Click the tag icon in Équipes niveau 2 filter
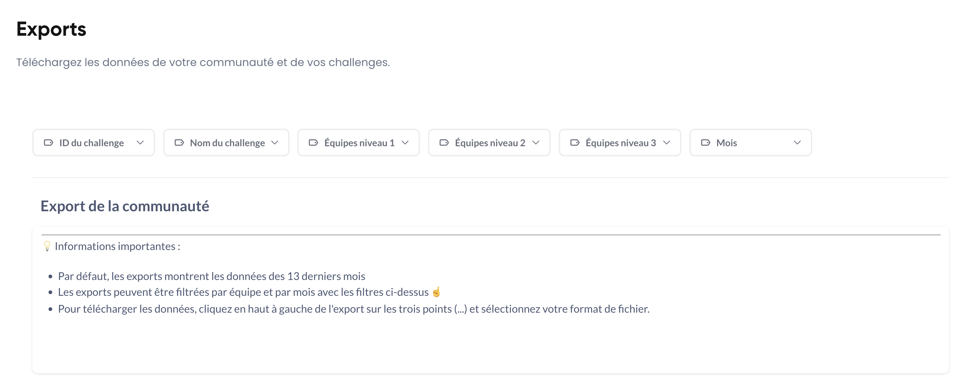 pyautogui.click(x=444, y=143)
